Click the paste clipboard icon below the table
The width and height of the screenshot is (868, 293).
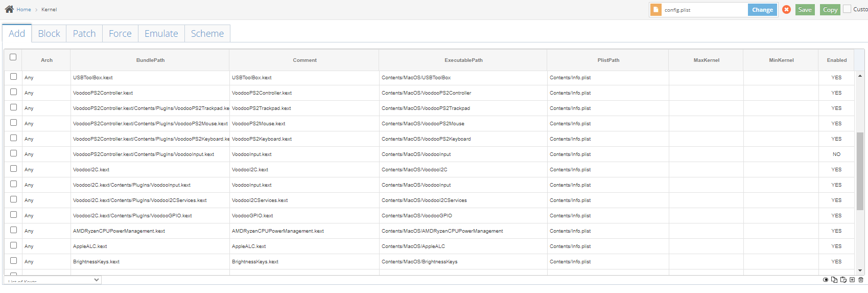pos(843,280)
